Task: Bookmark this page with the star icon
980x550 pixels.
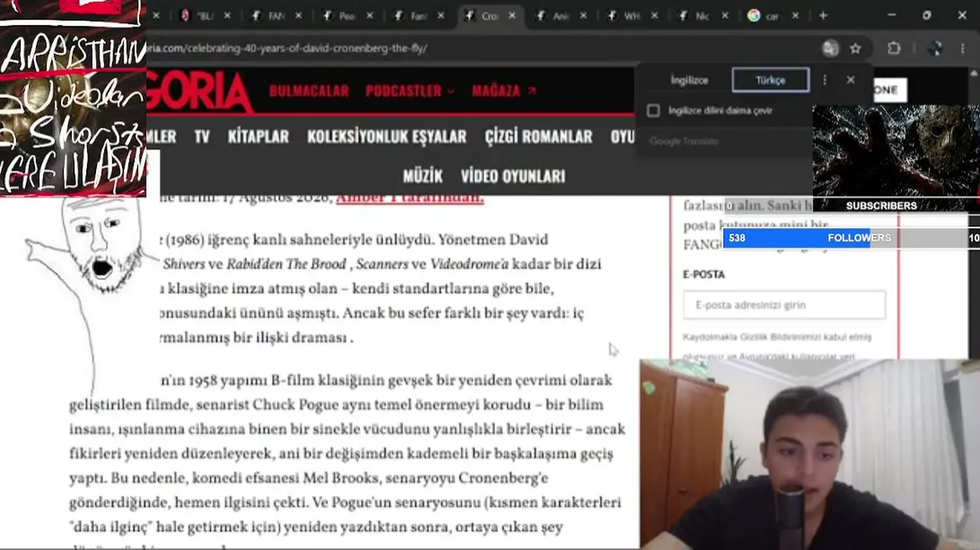Action: (x=856, y=48)
